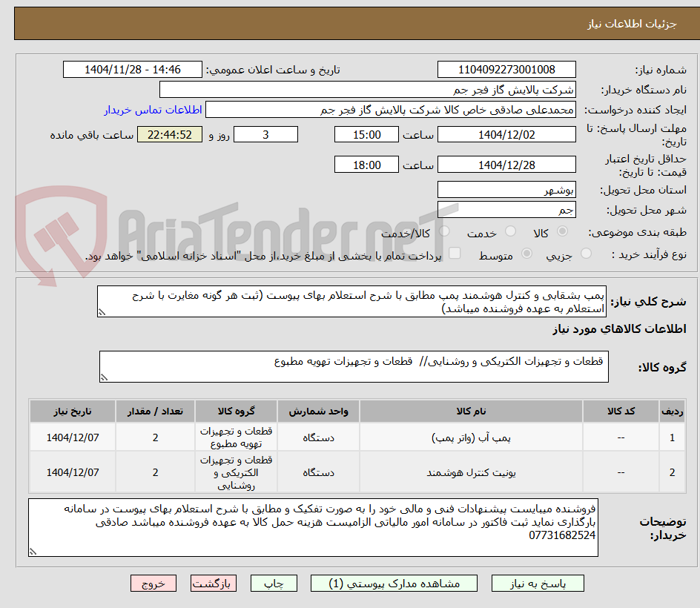Click need date 1404/12/07 in smart control unit row
Screen dimensions: 700x608
point(73,473)
